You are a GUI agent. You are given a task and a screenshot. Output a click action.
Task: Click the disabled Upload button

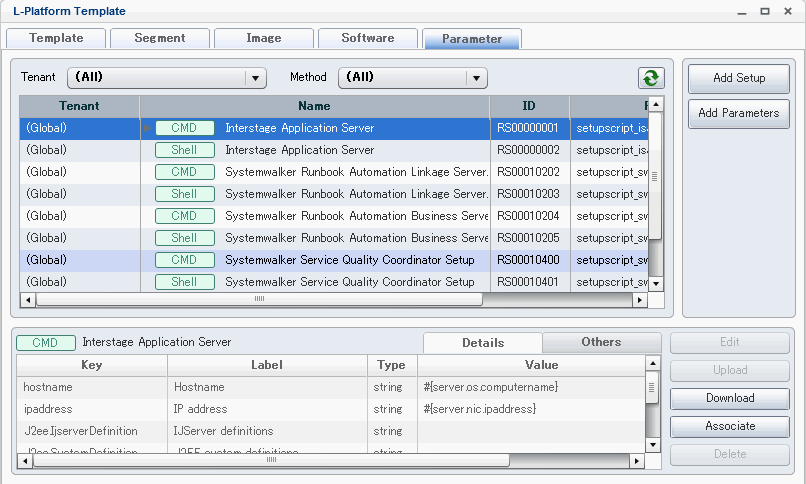[x=730, y=370]
